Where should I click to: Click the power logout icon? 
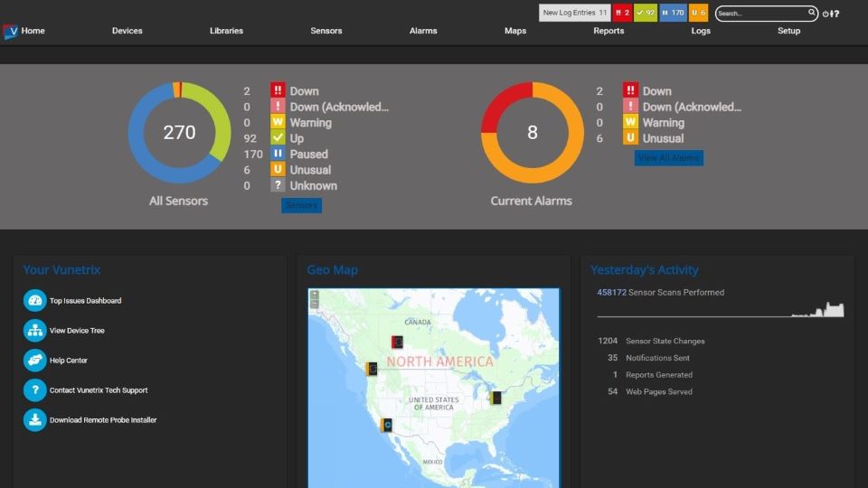click(825, 14)
